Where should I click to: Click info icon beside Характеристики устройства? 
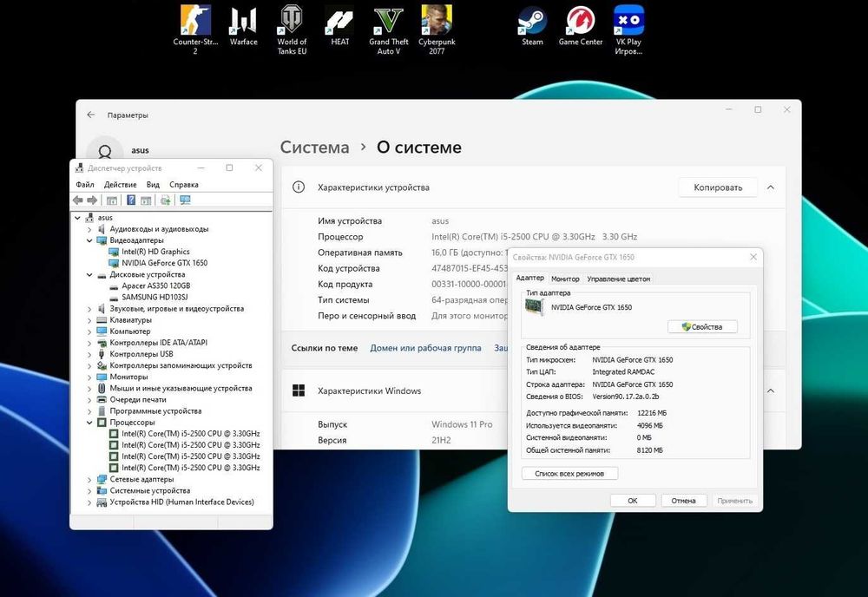point(299,187)
